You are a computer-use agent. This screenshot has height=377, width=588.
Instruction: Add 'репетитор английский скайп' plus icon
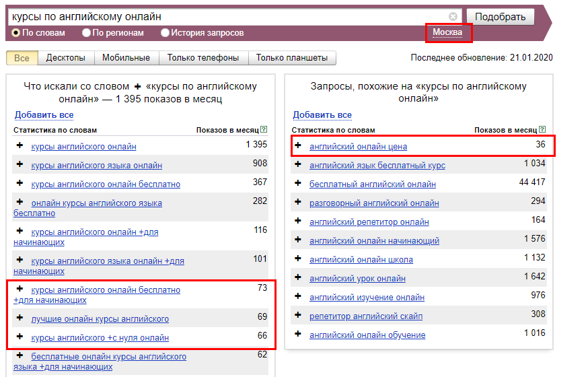pos(298,315)
